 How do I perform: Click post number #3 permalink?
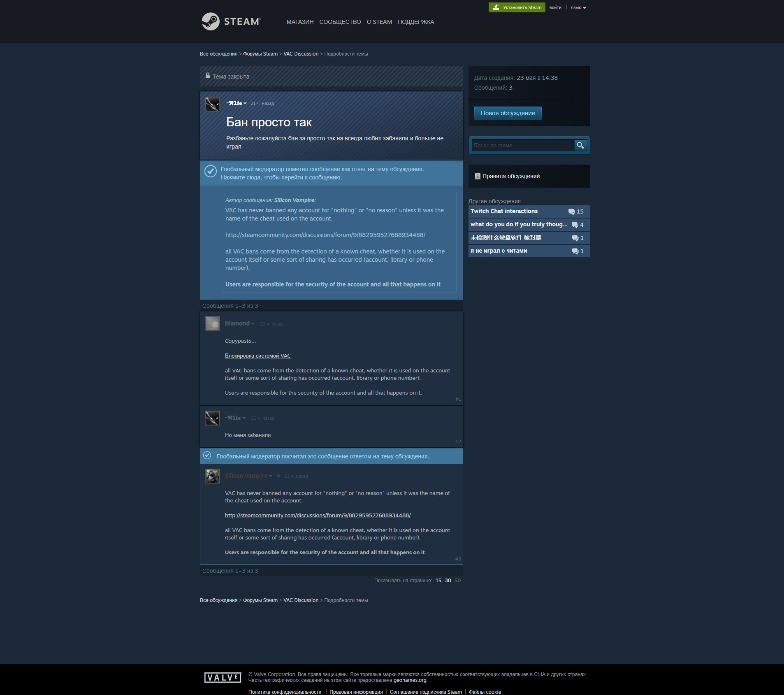click(x=458, y=559)
